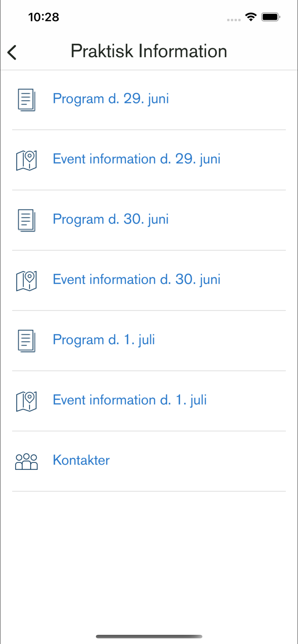Open Program d. 29. juni
This screenshot has width=298, height=644.
point(111,99)
